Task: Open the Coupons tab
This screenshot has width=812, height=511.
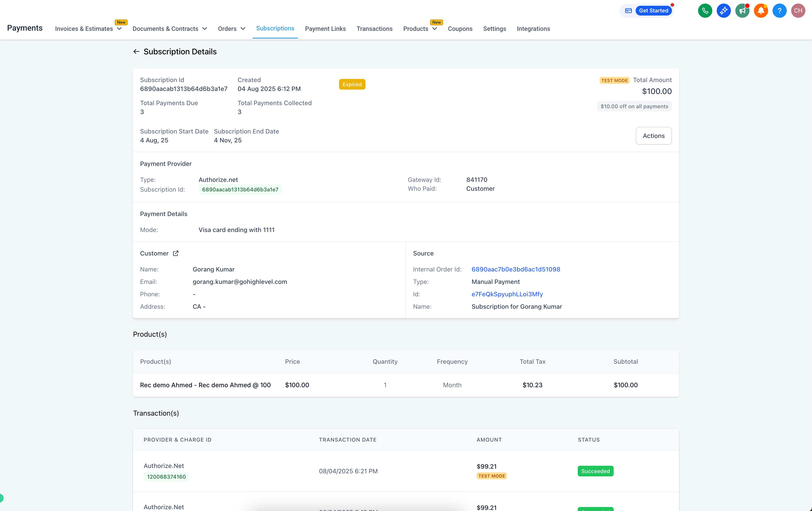Action: [460, 29]
